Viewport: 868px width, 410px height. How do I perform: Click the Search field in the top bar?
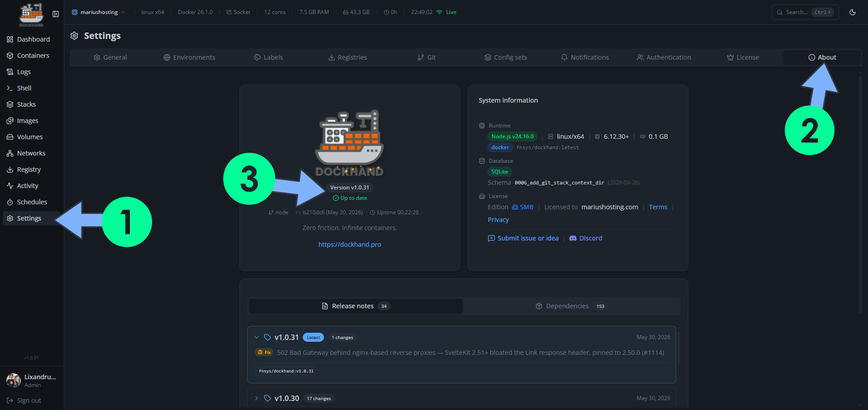pyautogui.click(x=805, y=12)
